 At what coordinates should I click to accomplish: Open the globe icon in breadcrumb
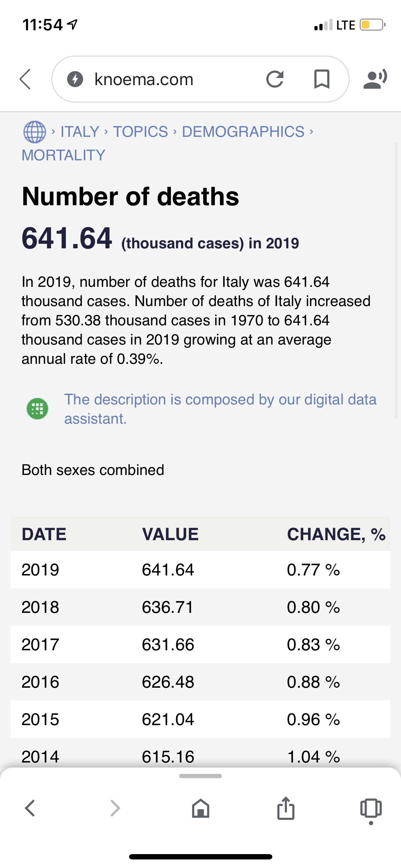(35, 132)
